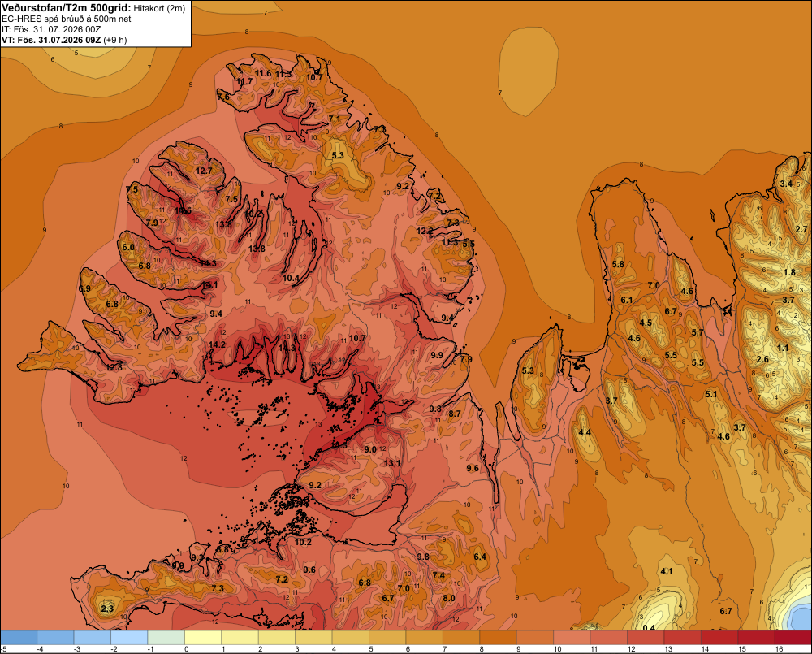Screen dimensions: 812x654
Task: Click the 13.1 temperature label on the map
Action: pyautogui.click(x=392, y=463)
